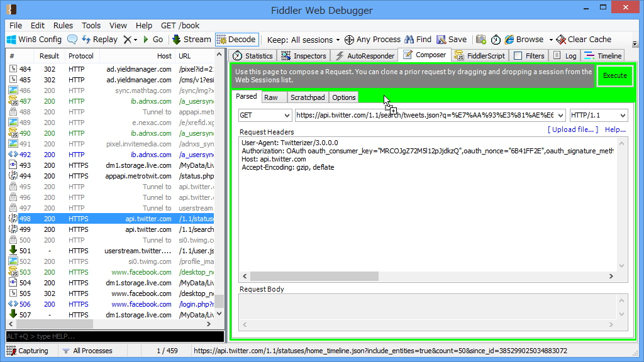This screenshot has width=644, height=362.
Task: Toggle the Decode toolbar button
Action: (236, 40)
